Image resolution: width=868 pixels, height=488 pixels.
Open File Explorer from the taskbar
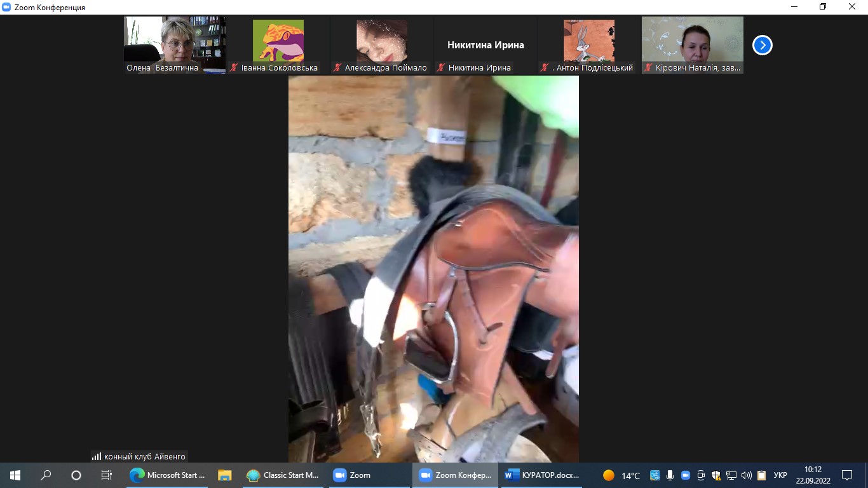pos(224,475)
